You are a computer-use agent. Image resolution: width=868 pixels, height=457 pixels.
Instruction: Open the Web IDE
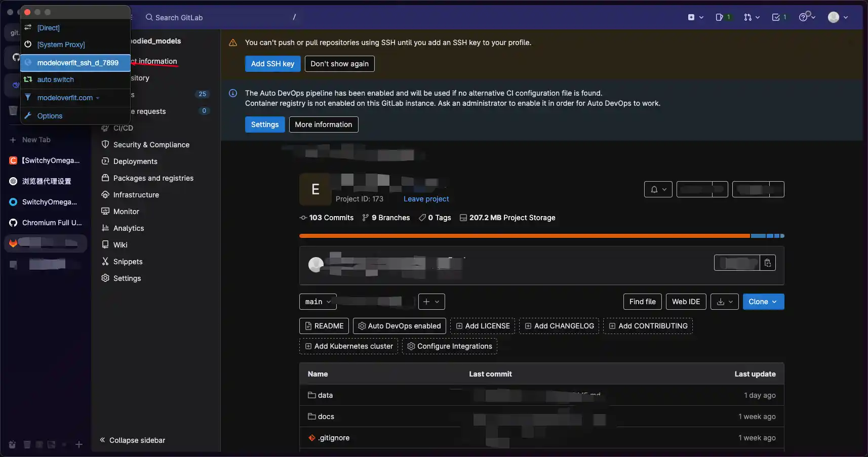686,302
